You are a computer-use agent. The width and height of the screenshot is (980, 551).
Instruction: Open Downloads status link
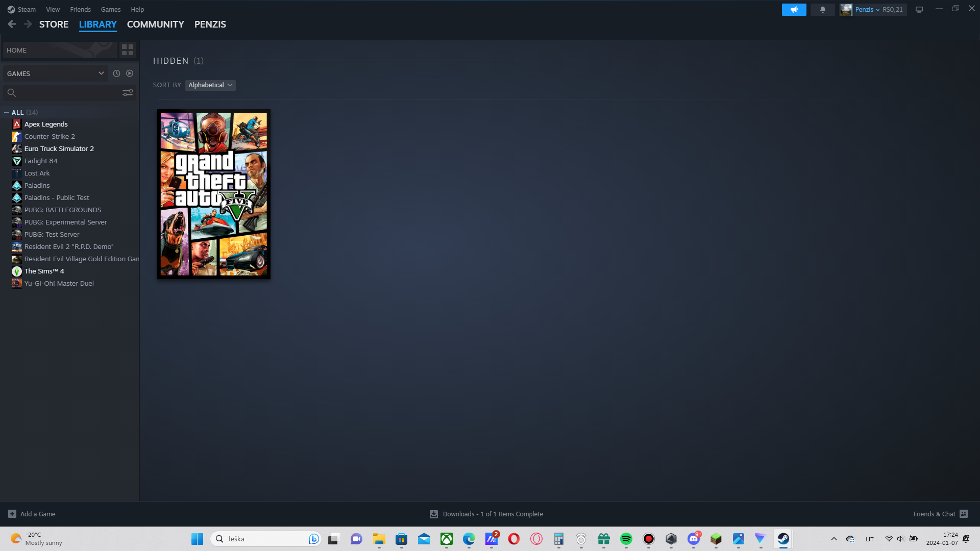tap(492, 514)
